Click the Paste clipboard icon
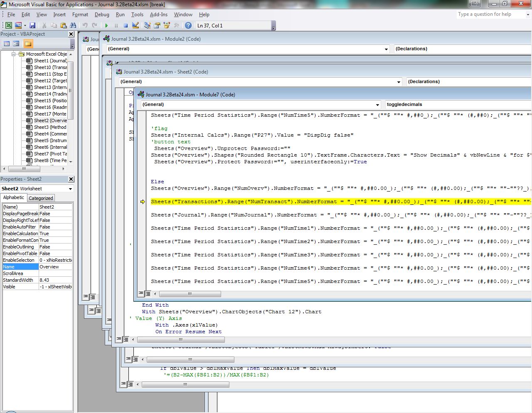The height and width of the screenshot is (413, 532). point(63,25)
